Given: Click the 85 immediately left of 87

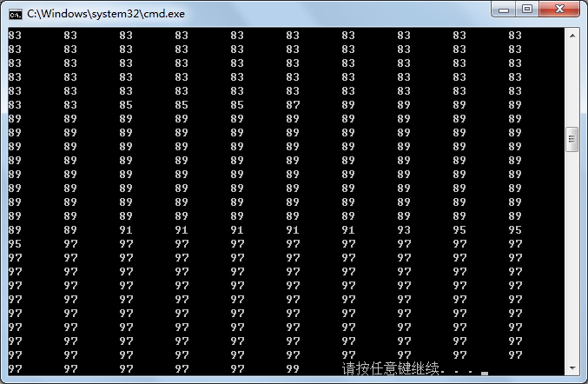Looking at the screenshot, I should (237, 105).
